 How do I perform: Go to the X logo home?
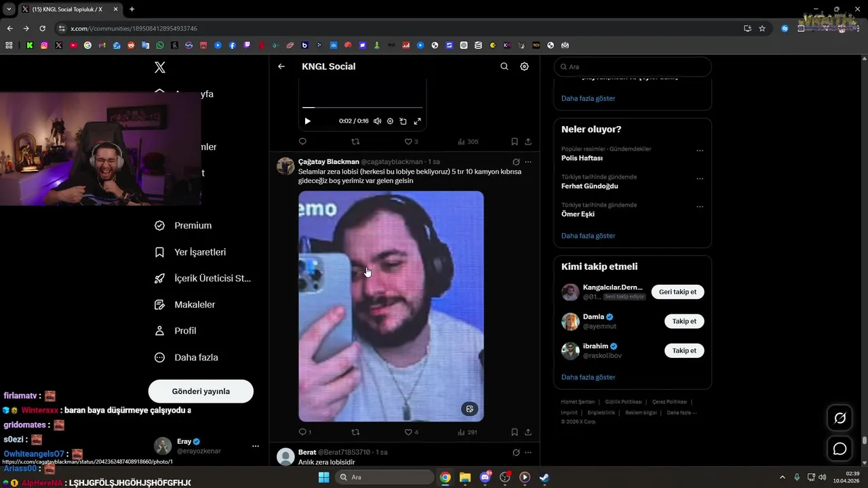[x=160, y=67]
